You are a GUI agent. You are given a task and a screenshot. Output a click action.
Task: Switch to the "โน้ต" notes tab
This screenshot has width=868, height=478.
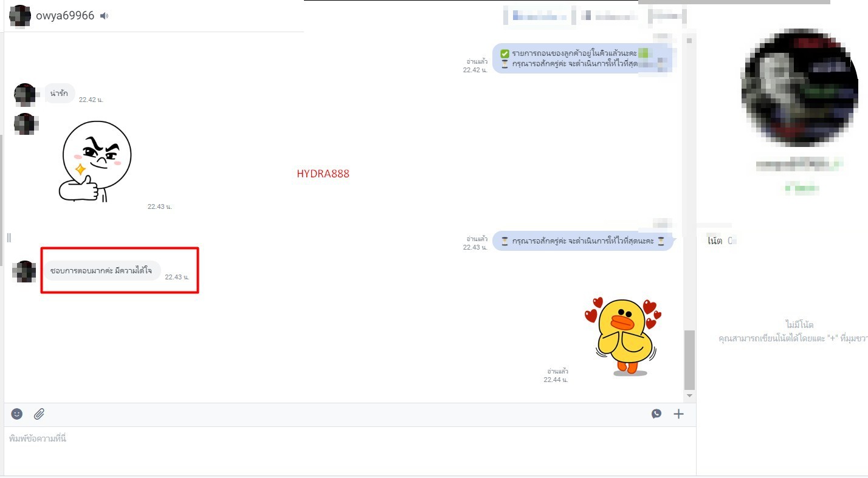pyautogui.click(x=715, y=241)
